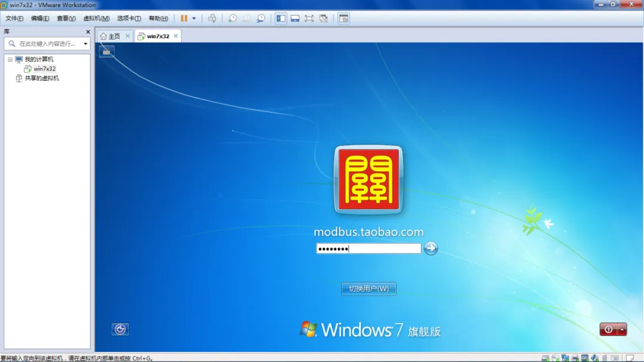Select the win7x32 VM in the library tree
Viewport: 644px width, 362px height.
click(44, 69)
